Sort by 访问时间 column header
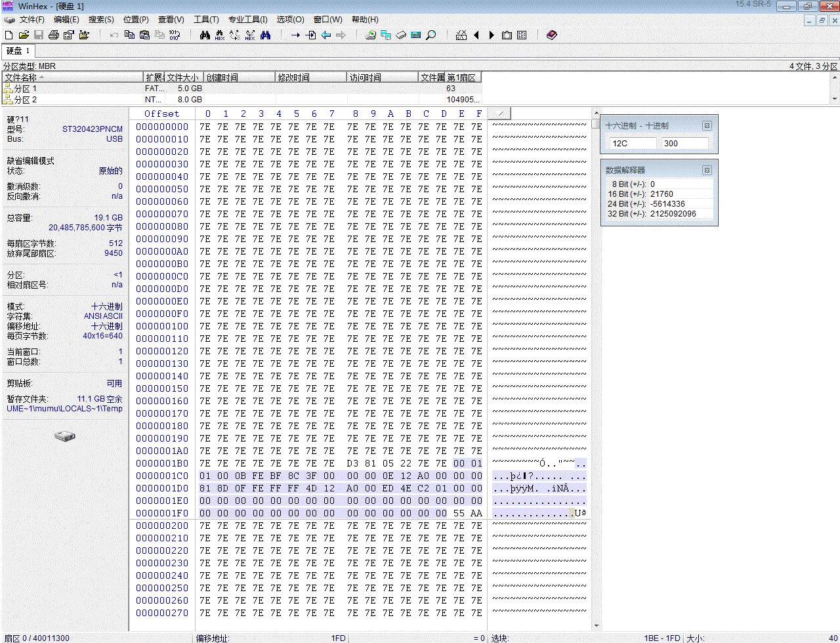840x643 pixels. (x=383, y=77)
